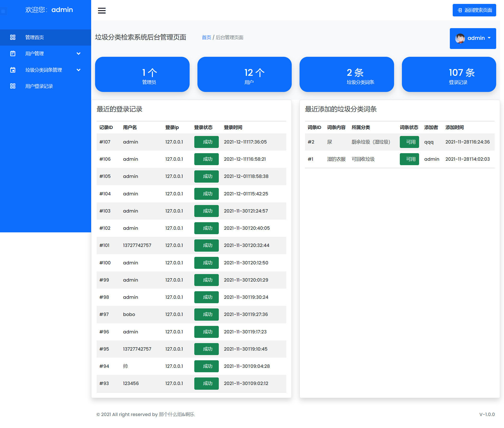
Task: Click 可用 badge for entry #2
Action: pyautogui.click(x=409, y=142)
